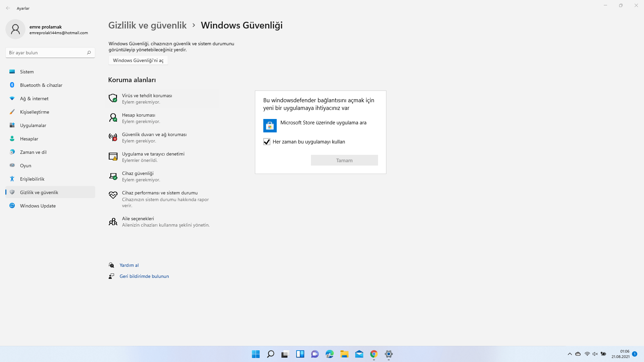Open Zaman ve dil settings
Viewport: 644px width, 362px height.
coord(50,152)
